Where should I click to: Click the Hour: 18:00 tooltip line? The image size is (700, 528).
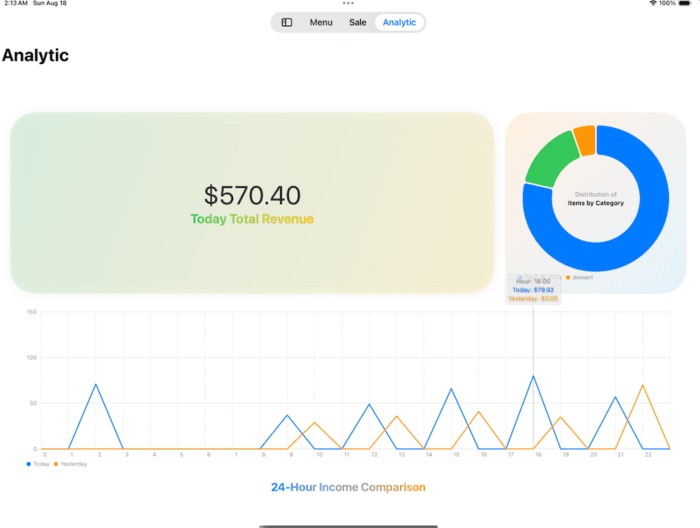coord(533,281)
